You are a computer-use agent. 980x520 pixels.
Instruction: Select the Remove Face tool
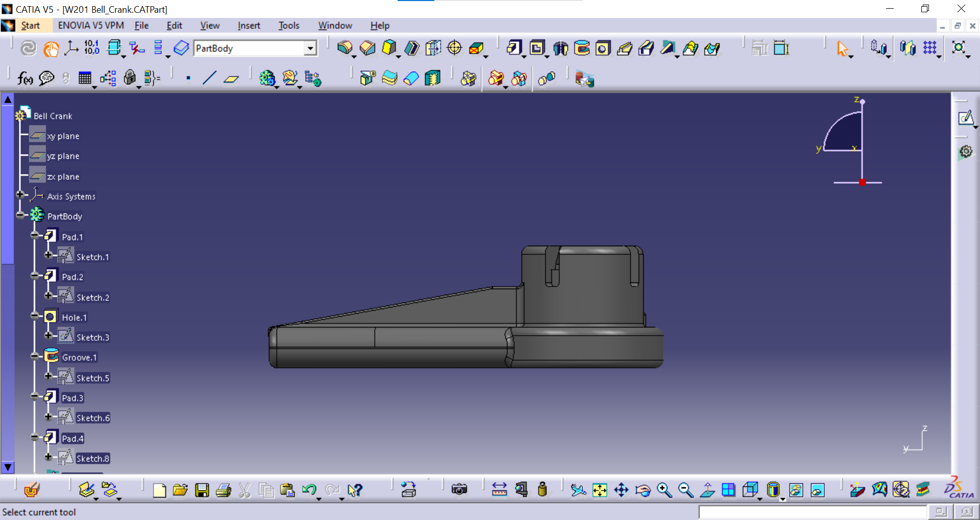(476, 48)
